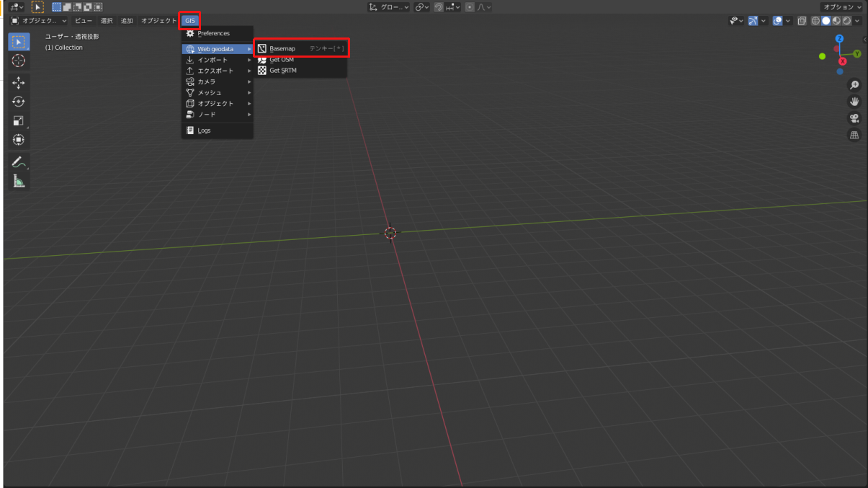Toggle X-ray view button
The height and width of the screenshot is (488, 868).
tap(802, 21)
